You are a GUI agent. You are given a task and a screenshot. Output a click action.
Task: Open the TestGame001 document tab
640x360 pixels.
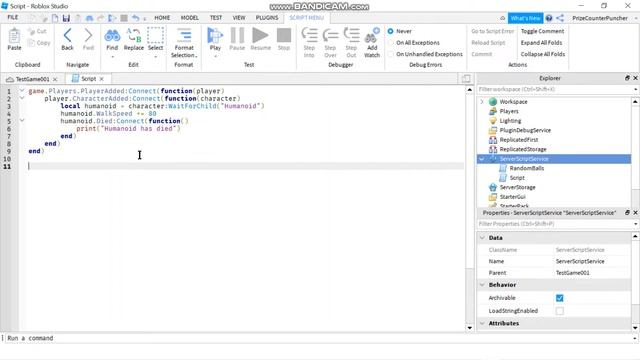(x=33, y=79)
